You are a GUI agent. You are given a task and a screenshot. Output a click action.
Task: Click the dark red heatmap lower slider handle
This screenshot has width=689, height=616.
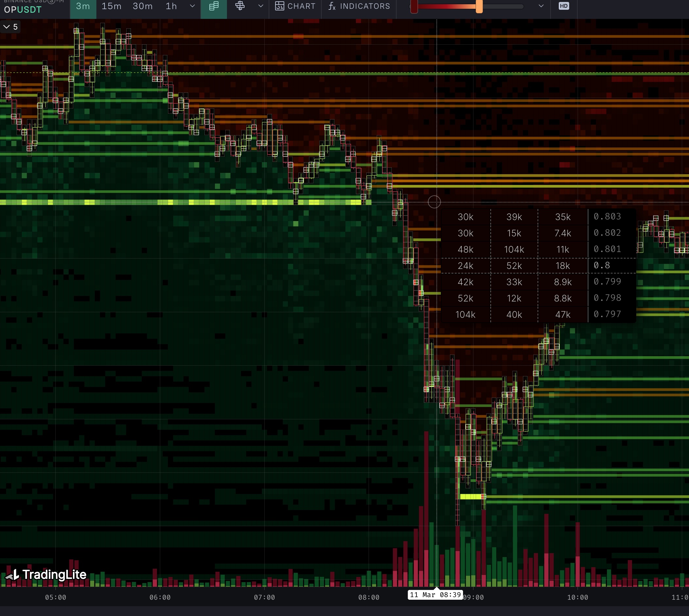[x=414, y=7]
